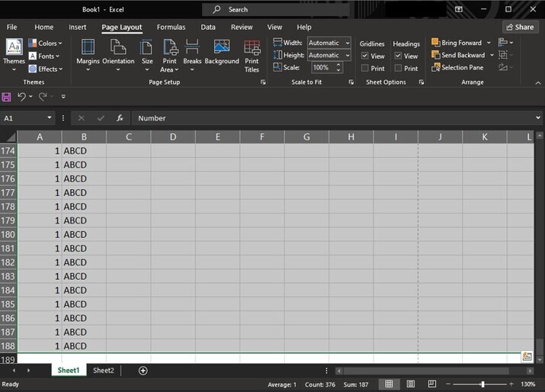The width and height of the screenshot is (545, 392).
Task: Switch to the Sheet2 tab
Action: click(x=104, y=371)
